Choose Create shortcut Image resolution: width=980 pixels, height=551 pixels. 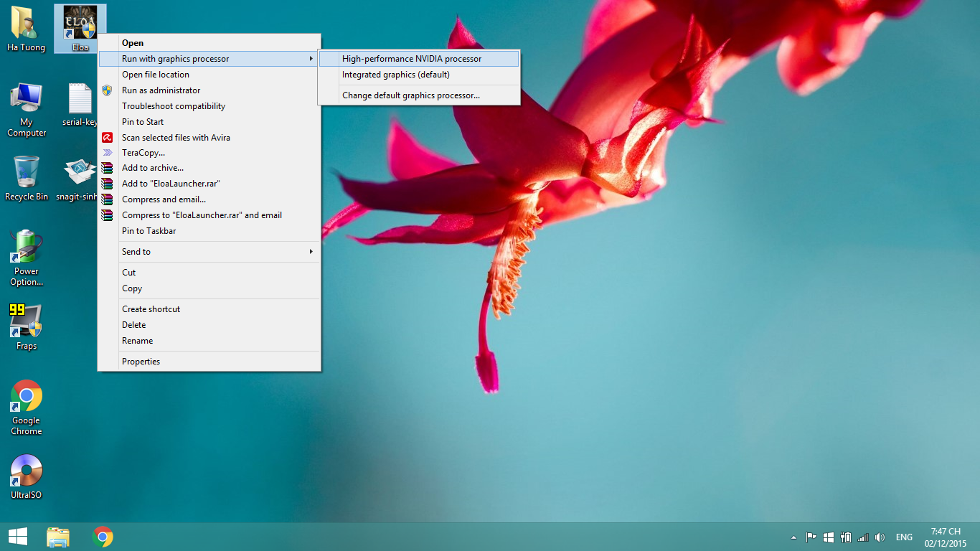point(209,309)
